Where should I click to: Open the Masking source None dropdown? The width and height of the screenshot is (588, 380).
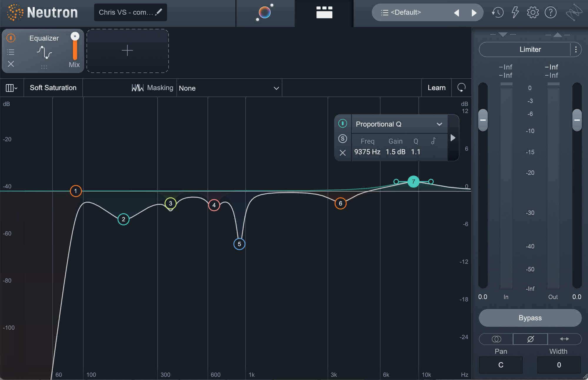(229, 88)
